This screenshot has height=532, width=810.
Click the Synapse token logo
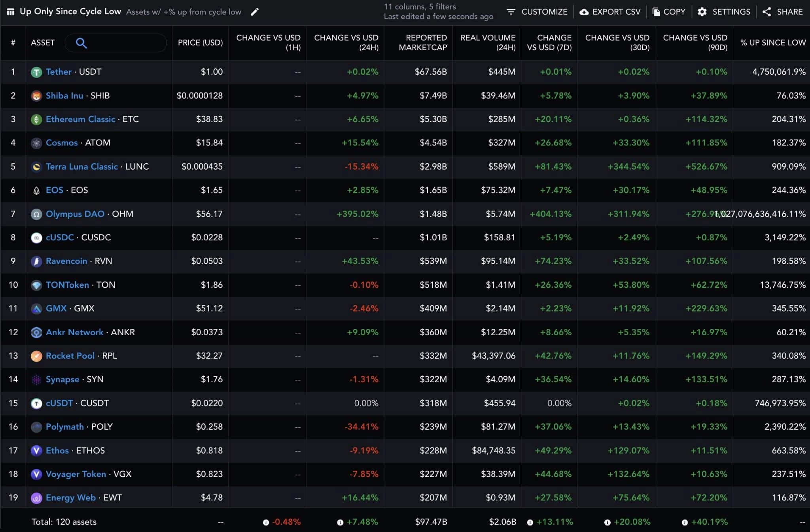pos(36,380)
